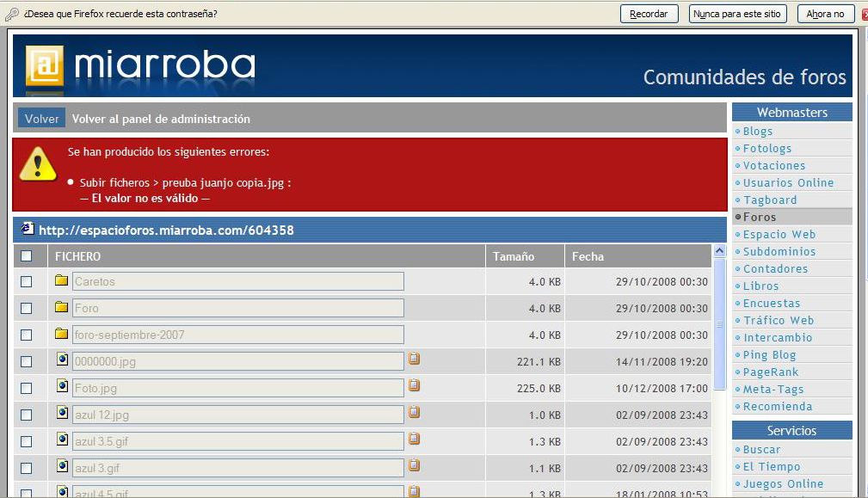Click the image file icon for azul 3.5.gif
The image size is (868, 498).
click(x=63, y=440)
